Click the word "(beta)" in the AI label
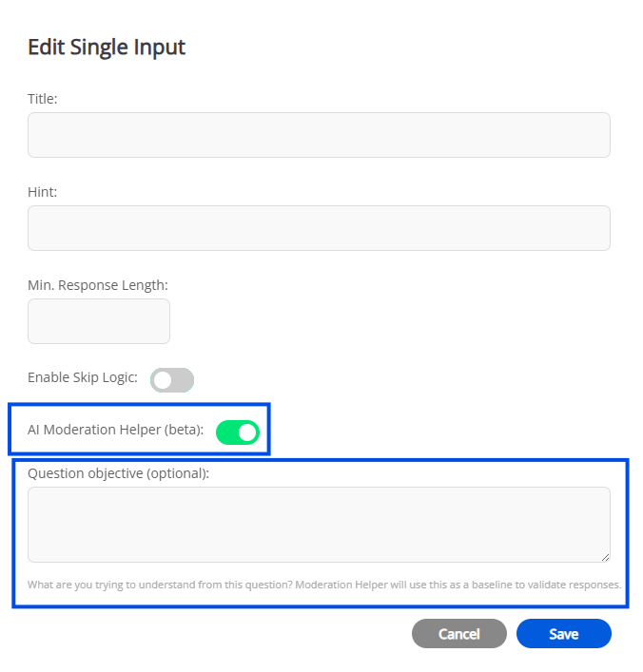Viewport: 643px width, 672px height. (184, 430)
